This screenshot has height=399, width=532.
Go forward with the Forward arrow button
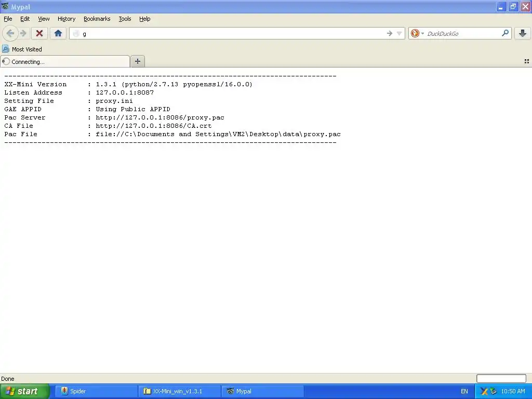click(x=23, y=33)
